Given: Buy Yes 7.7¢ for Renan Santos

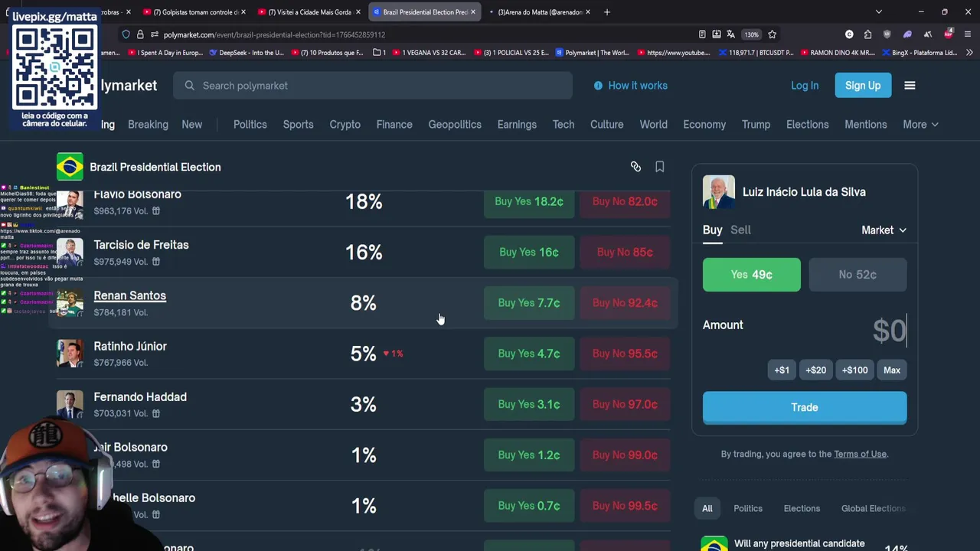Looking at the screenshot, I should click(x=529, y=303).
